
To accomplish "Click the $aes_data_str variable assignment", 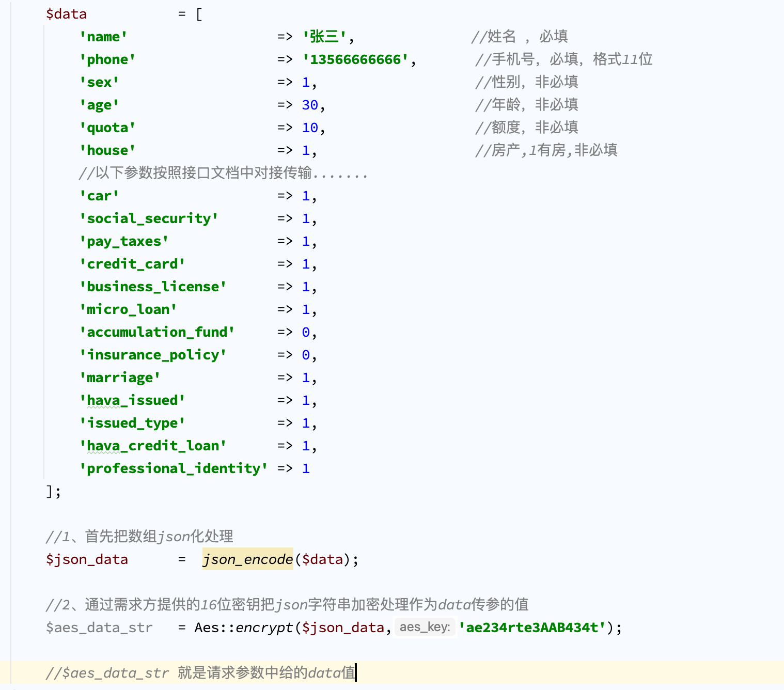I will click(99, 628).
